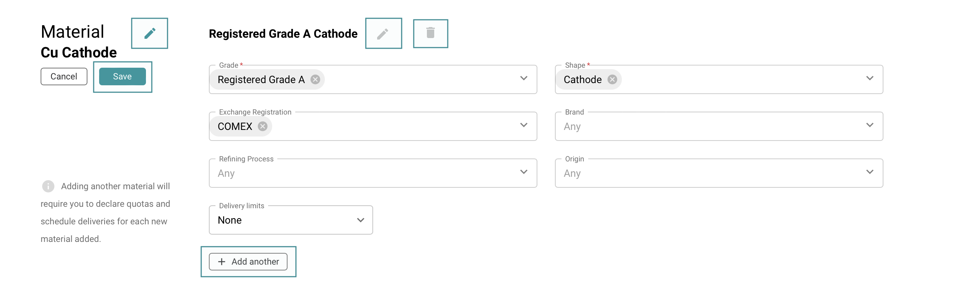The image size is (980, 284).
Task: Click inside the Grade field
Action: 418,79
